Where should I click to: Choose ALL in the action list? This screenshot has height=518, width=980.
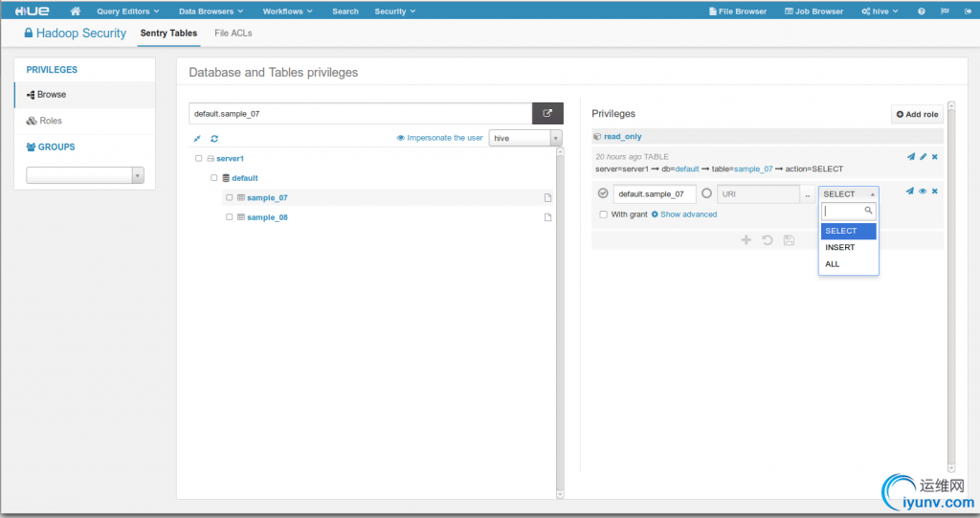[849, 264]
